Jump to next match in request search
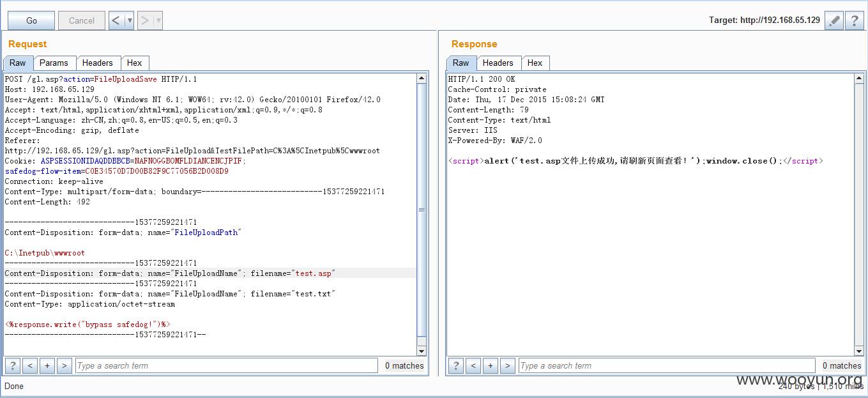This screenshot has width=868, height=398. (63, 365)
